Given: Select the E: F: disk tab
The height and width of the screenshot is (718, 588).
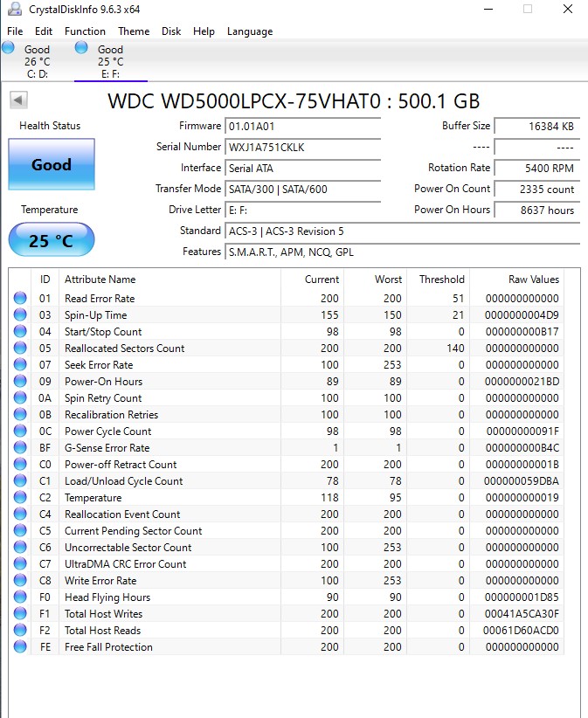Looking at the screenshot, I should (110, 61).
